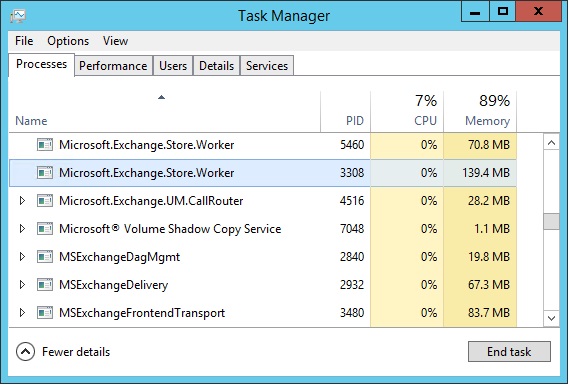The image size is (569, 385).
Task: Expand the Microsoft.Exchange.UM.CallRouter process group
Action: [22, 201]
